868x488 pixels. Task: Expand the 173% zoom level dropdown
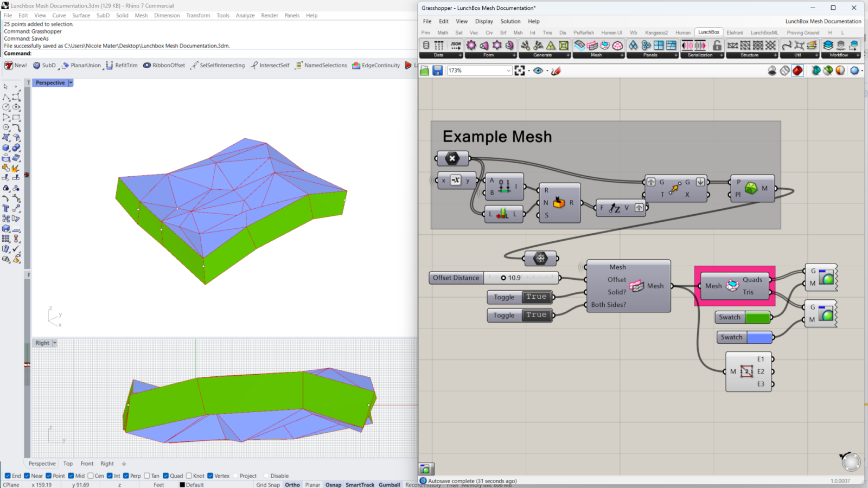pyautogui.click(x=508, y=70)
